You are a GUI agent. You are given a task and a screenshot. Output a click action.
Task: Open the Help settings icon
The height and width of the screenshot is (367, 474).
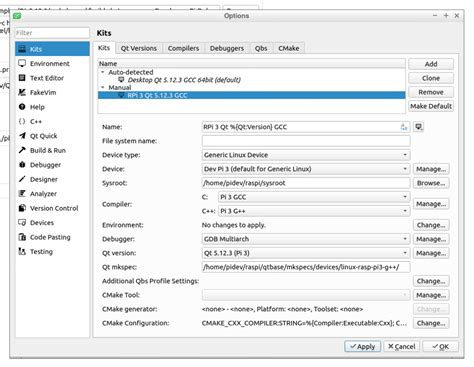[x=22, y=107]
